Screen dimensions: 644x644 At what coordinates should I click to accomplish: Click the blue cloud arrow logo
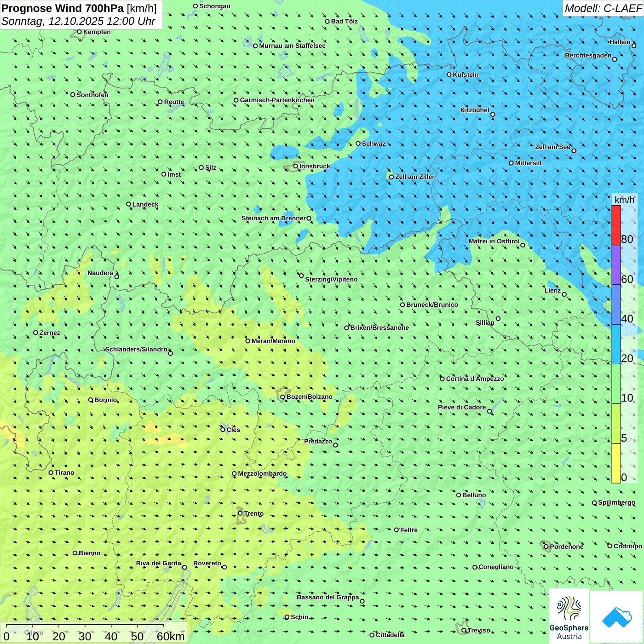pyautogui.click(x=617, y=617)
